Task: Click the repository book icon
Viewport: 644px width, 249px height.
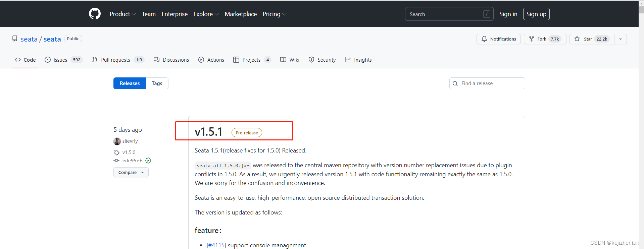Action: (15, 39)
